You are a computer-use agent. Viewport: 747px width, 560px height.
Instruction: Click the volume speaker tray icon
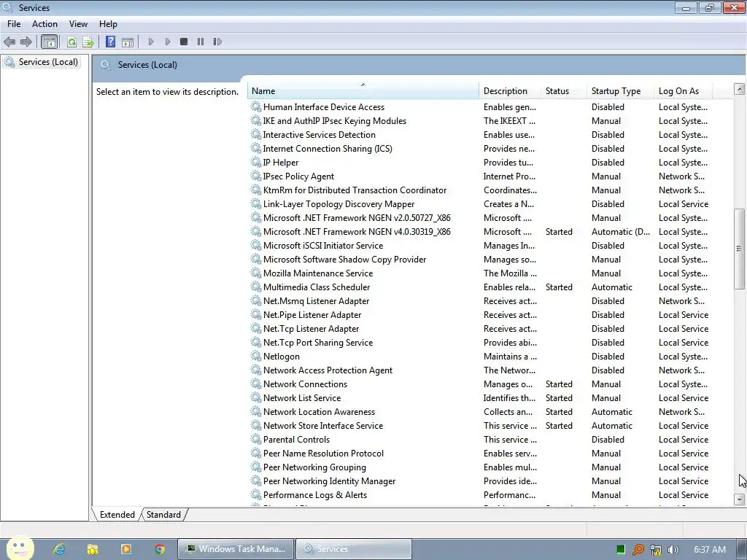pos(673,550)
